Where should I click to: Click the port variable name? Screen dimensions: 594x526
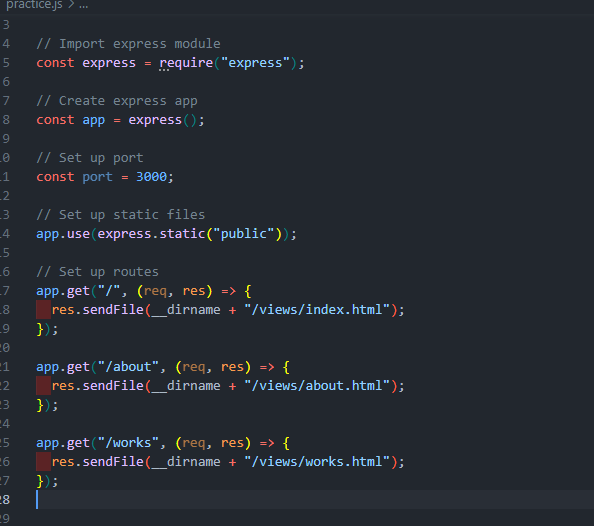pos(97,177)
